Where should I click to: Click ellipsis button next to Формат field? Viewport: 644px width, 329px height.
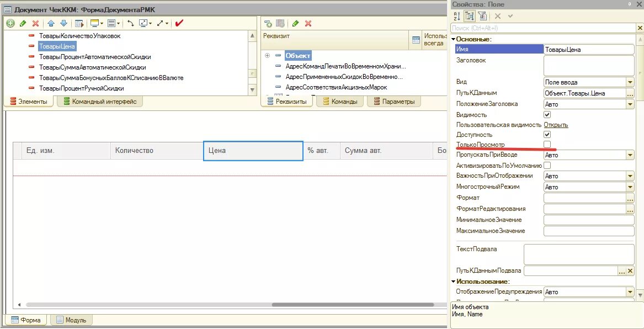[630, 198]
